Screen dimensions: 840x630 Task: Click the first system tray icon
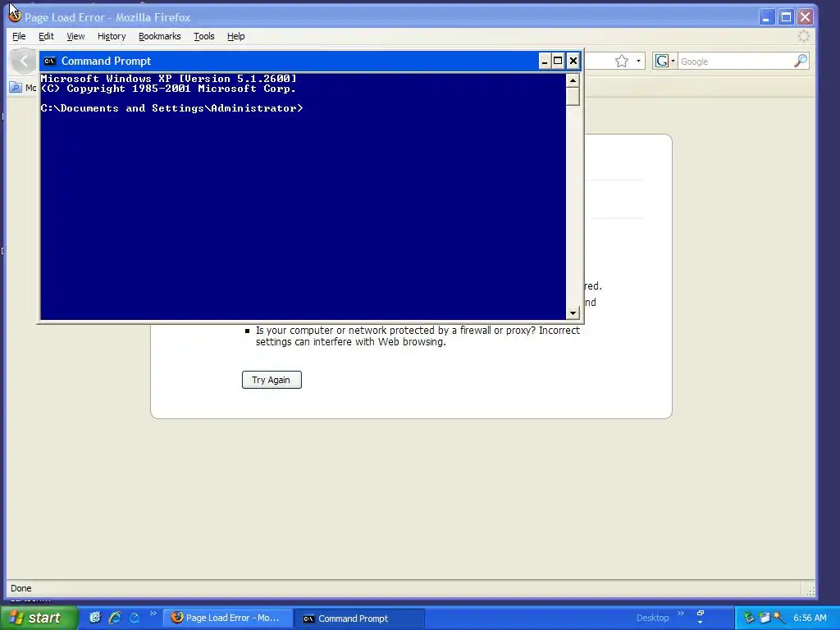point(748,618)
